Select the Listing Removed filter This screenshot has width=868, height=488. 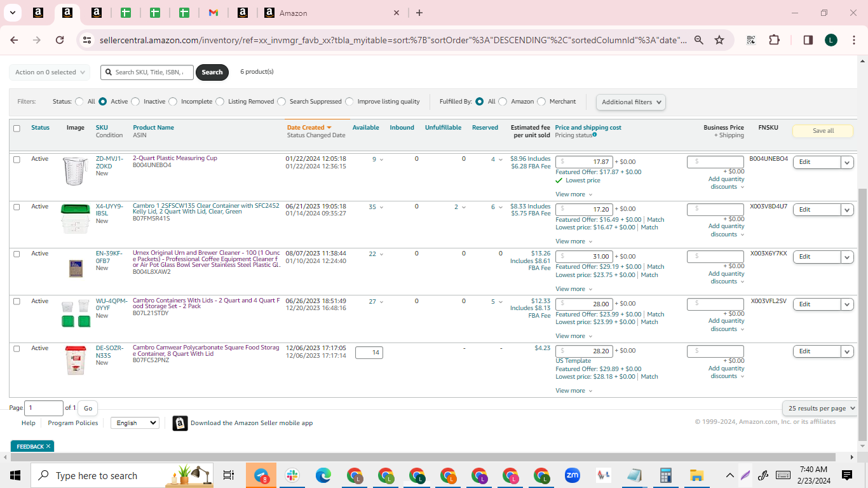220,102
